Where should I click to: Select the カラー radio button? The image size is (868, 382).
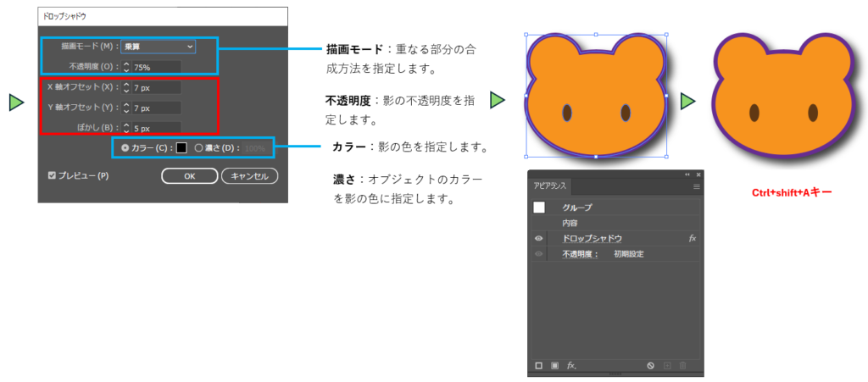tap(125, 147)
